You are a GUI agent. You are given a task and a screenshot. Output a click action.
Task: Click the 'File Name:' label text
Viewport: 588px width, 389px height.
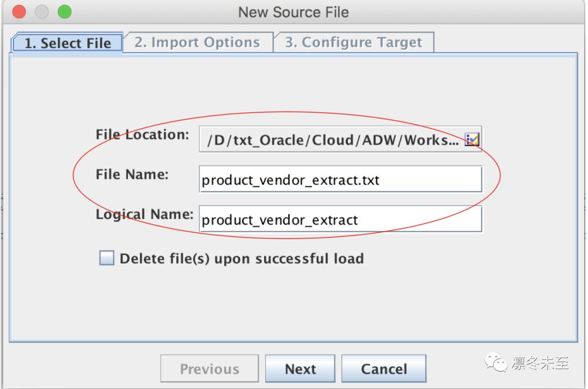(x=132, y=174)
